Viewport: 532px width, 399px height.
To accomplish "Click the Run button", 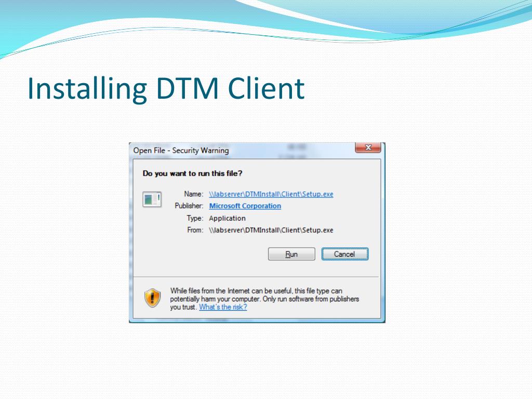I will pos(291,254).
